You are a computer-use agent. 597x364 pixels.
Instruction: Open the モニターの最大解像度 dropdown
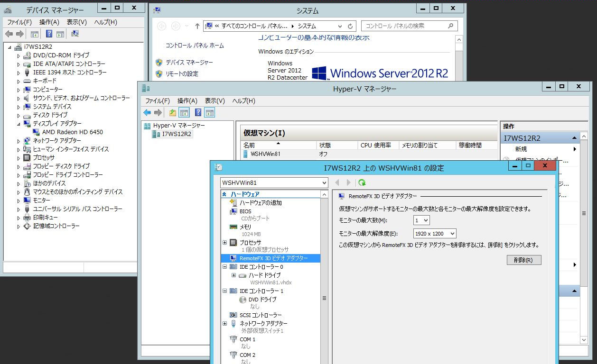coord(435,234)
